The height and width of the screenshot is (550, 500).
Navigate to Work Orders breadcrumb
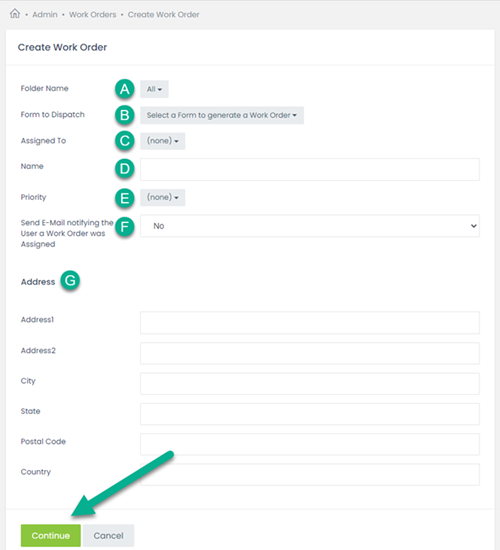pyautogui.click(x=92, y=15)
